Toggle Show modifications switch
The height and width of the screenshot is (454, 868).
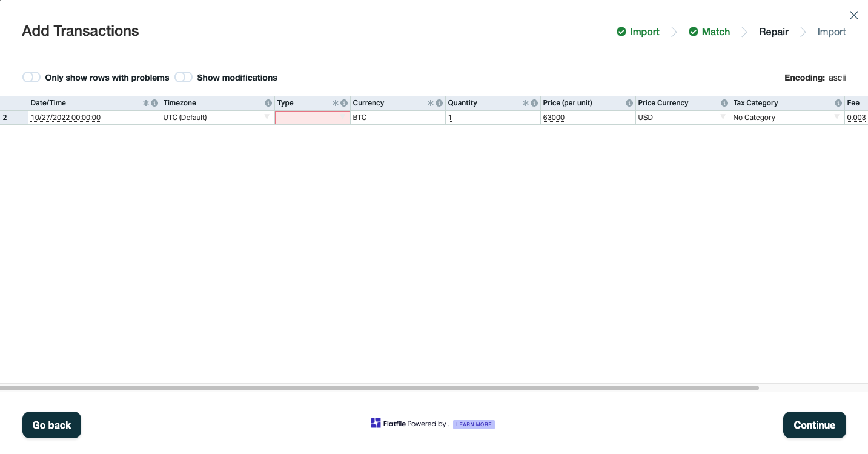coord(184,77)
